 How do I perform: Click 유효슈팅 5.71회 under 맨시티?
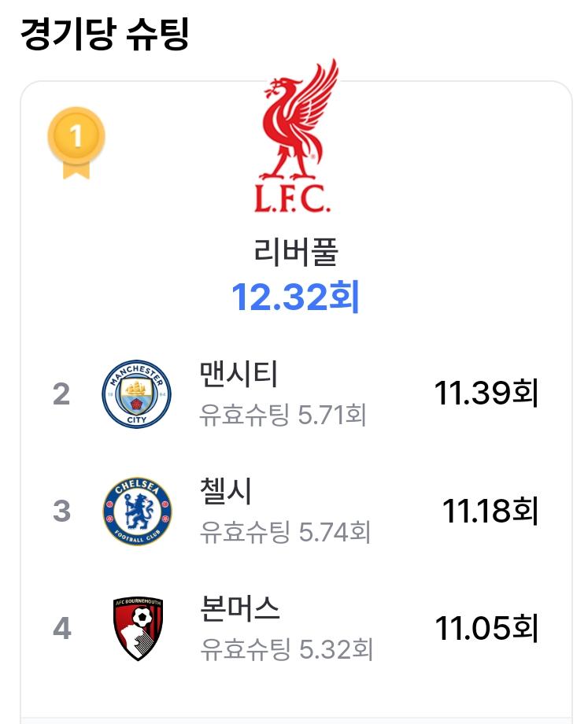283,415
